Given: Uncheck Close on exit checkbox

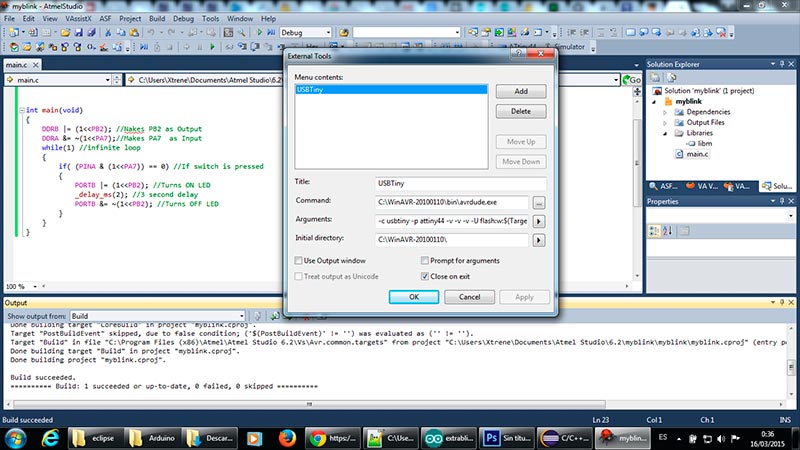Looking at the screenshot, I should [424, 277].
